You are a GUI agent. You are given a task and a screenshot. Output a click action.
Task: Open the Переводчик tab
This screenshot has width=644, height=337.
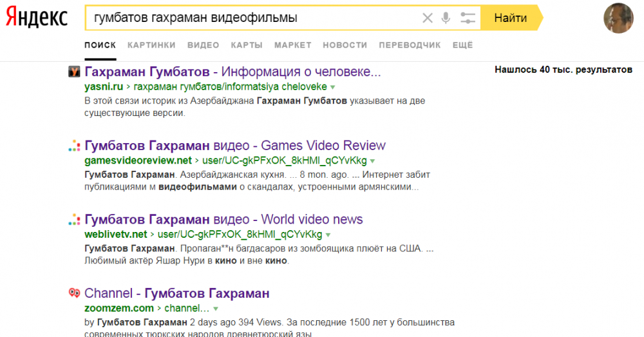pyautogui.click(x=410, y=45)
